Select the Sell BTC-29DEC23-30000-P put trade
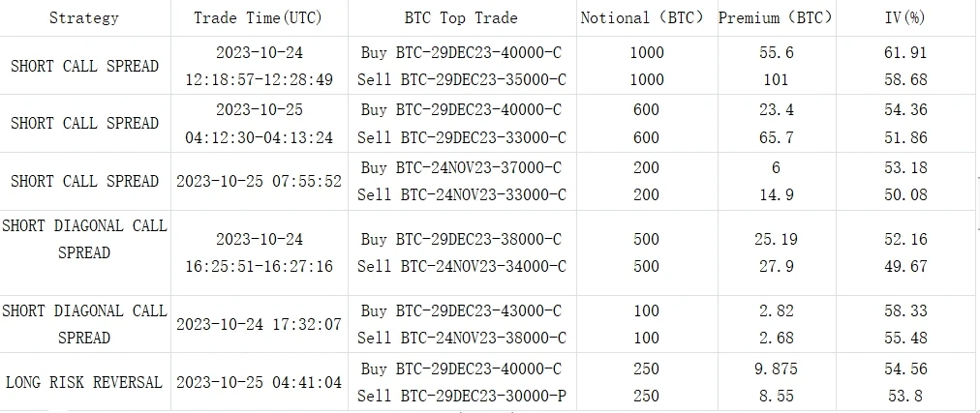 click(x=461, y=396)
